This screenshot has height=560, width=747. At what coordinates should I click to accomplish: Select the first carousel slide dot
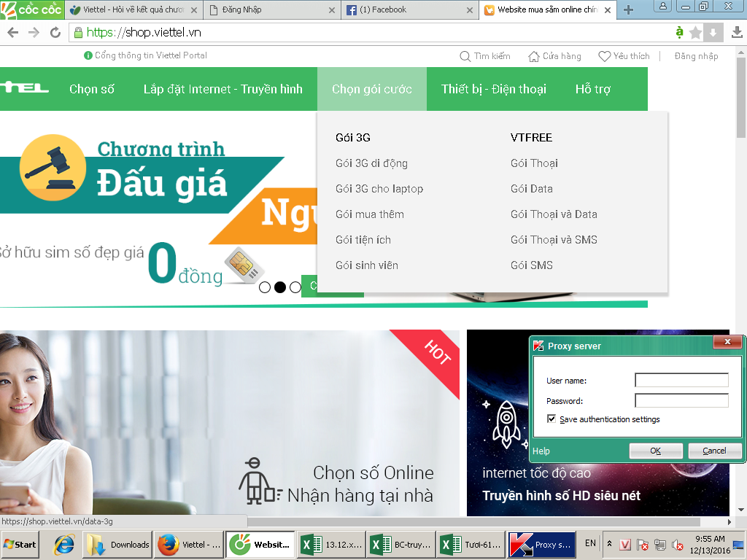(265, 287)
